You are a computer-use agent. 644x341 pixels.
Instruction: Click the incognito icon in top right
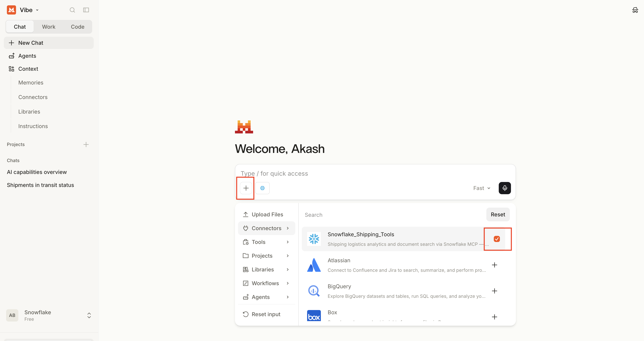coord(635,10)
